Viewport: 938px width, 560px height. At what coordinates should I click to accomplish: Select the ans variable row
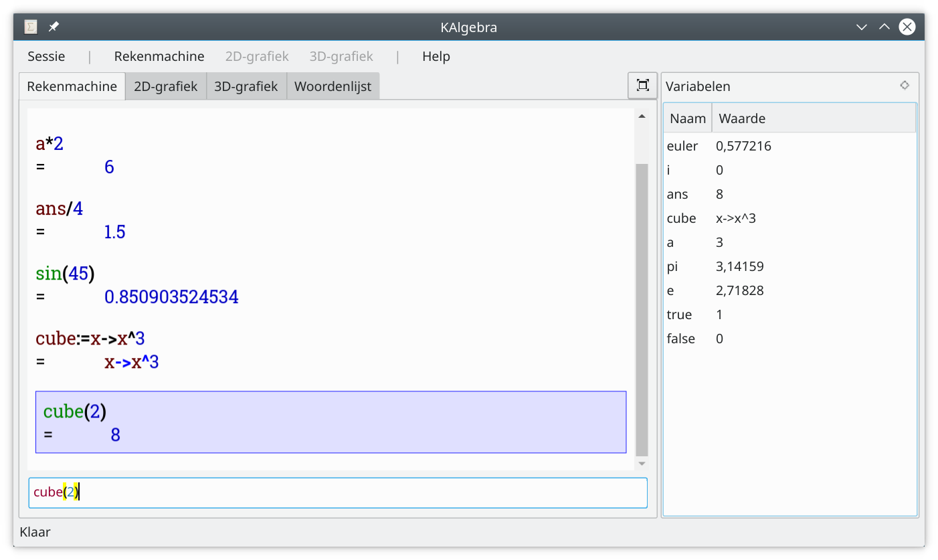790,194
